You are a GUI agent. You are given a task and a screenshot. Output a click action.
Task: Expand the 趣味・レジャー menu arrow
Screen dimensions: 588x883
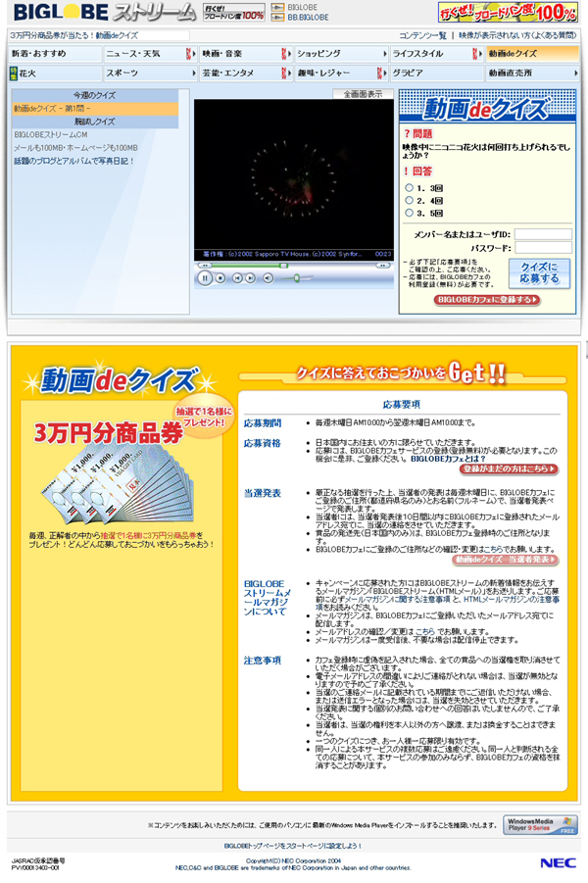(x=385, y=74)
